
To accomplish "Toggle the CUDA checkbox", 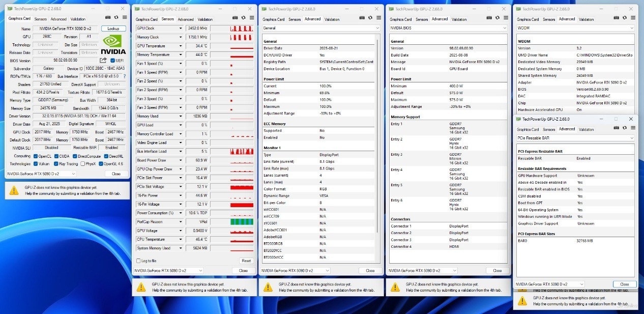I will 57,156.
